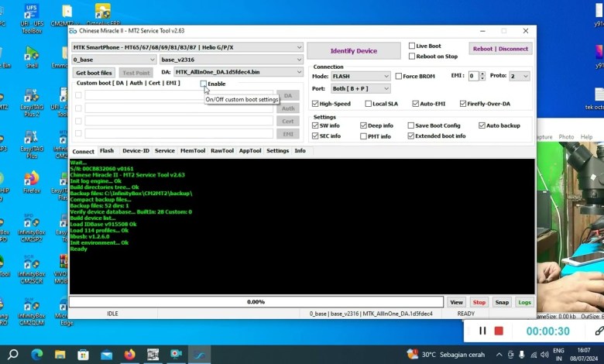The width and height of the screenshot is (604, 364).
Task: Open InfinityBox CM2SCR desktop shortcut
Action: coord(32,270)
